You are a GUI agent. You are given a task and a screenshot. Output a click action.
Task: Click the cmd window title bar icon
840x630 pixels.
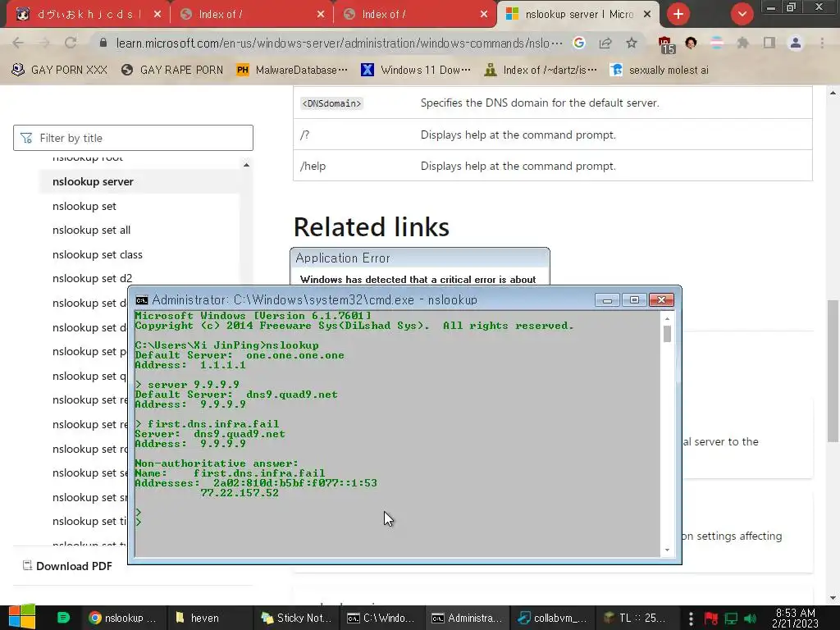tap(141, 300)
